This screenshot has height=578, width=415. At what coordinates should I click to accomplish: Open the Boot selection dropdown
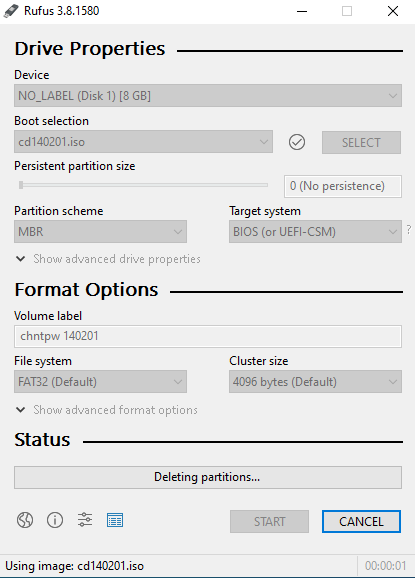tap(143, 142)
